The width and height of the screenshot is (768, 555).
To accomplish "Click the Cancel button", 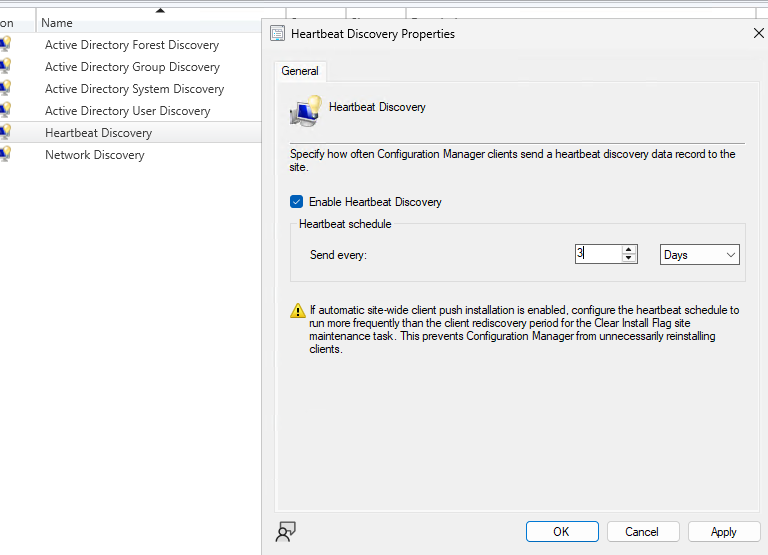I will pyautogui.click(x=643, y=531).
